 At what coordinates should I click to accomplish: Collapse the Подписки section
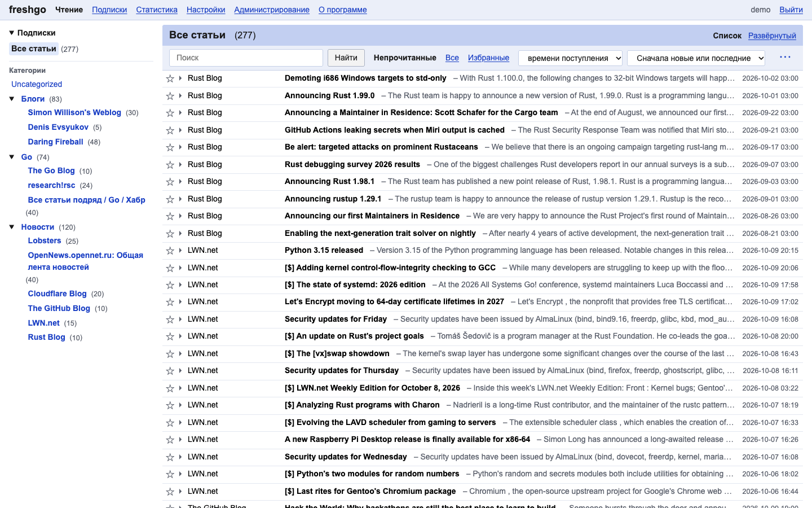pos(12,33)
